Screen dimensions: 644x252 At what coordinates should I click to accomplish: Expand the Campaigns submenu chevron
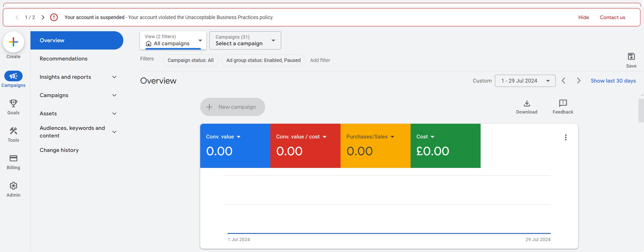point(114,95)
